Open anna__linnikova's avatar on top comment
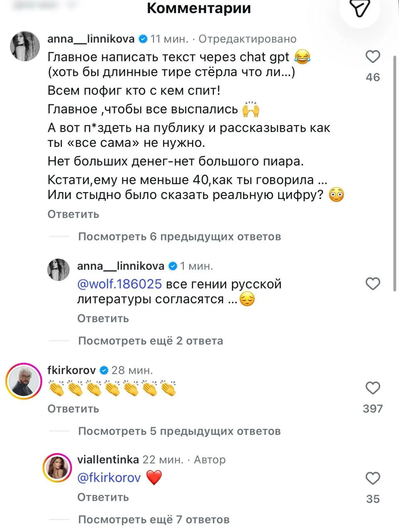399x532 pixels. click(x=25, y=46)
